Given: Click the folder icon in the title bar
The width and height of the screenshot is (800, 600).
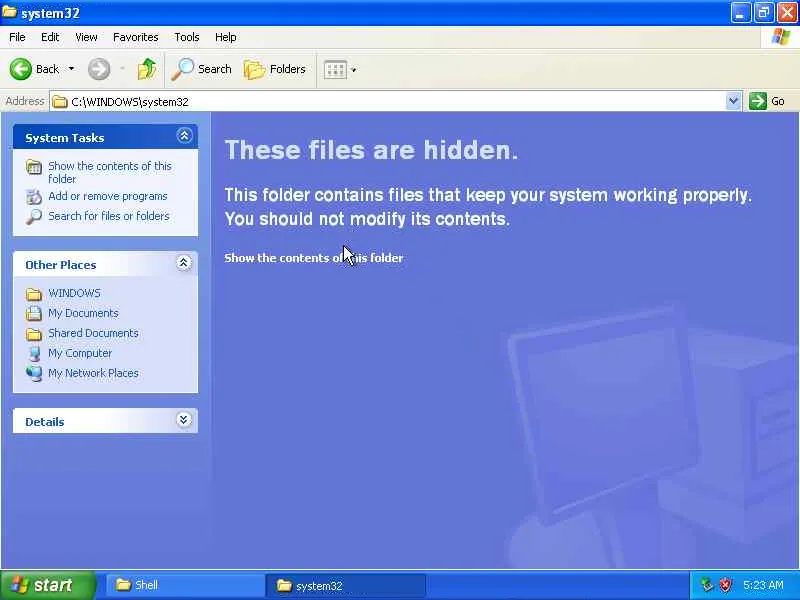Looking at the screenshot, I should (x=9, y=12).
